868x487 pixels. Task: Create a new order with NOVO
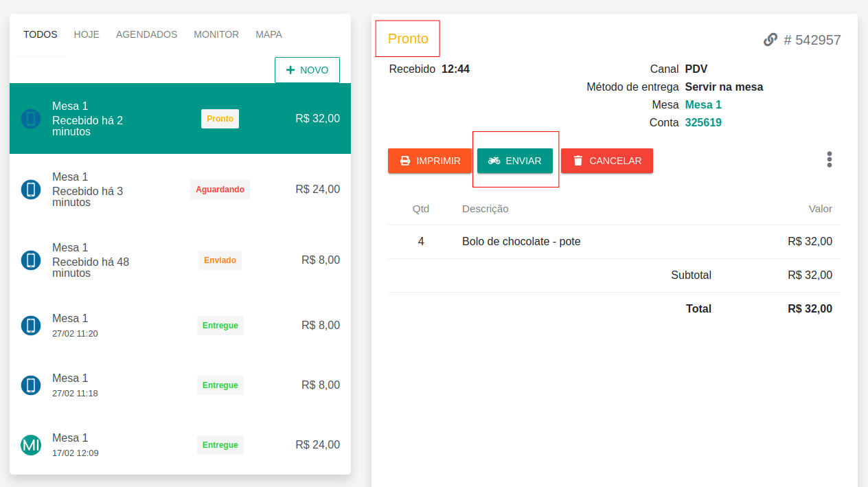307,70
